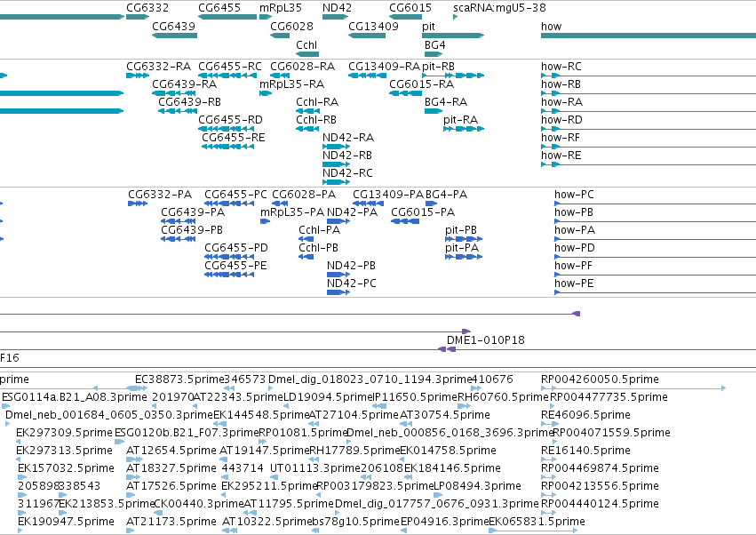Select transcript CG6455-RC
This screenshot has height=535, width=756.
click(230, 66)
